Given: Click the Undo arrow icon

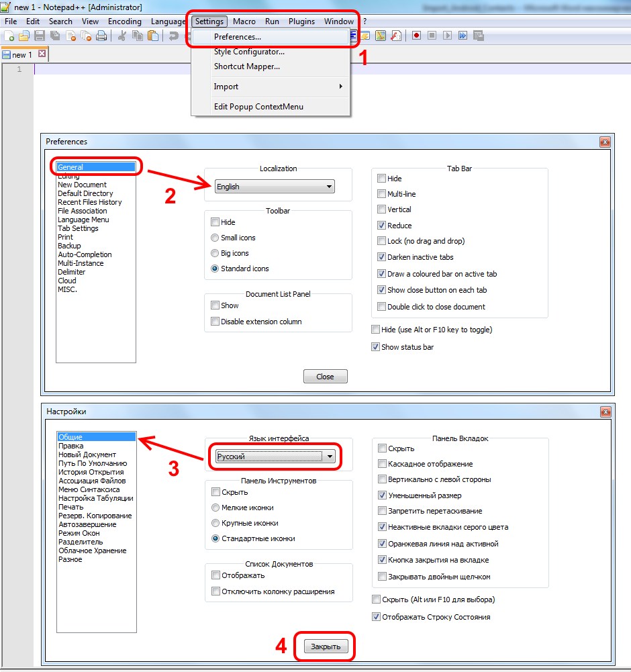Looking at the screenshot, I should coord(174,36).
